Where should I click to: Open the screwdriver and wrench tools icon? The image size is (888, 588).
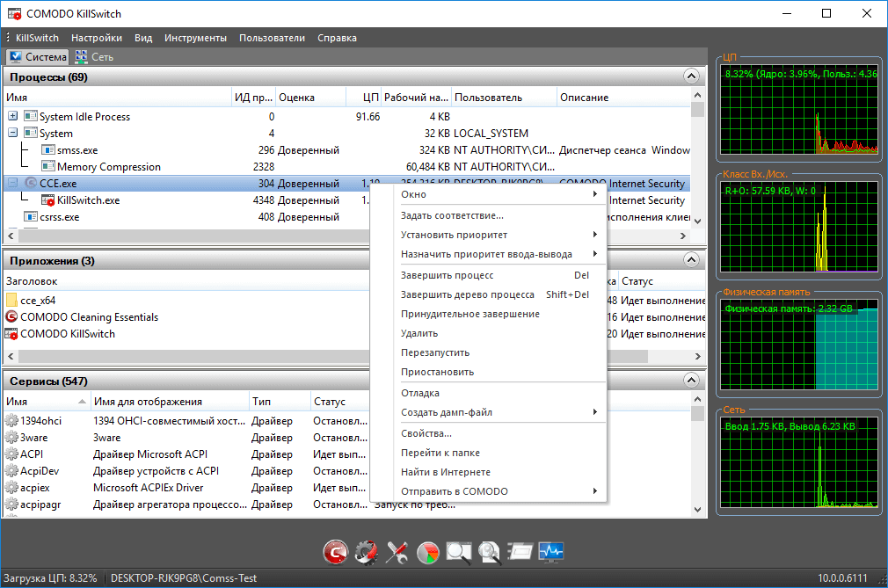pos(397,552)
